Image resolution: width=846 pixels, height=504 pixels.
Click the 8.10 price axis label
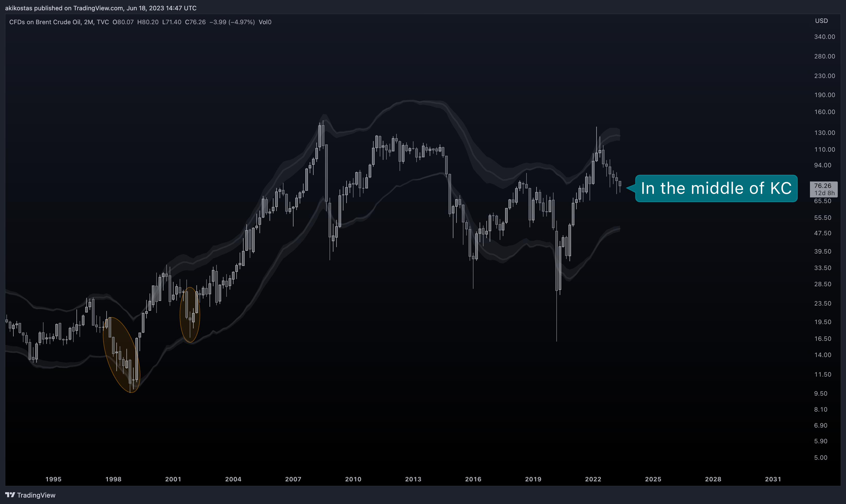point(821,410)
